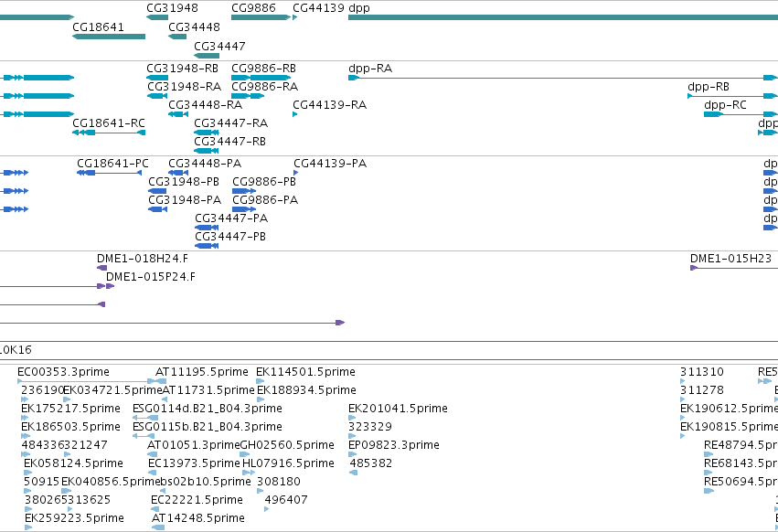Select EST EK114501.5prime
This screenshot has width=778, height=532.
(305, 372)
